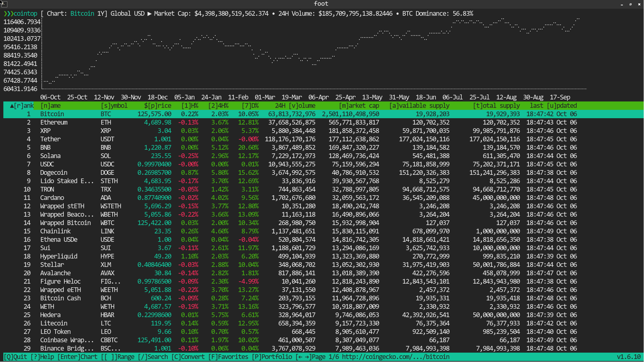644x362 pixels.
Task: Sort by 24H [v]olume column header
Action: pyautogui.click(x=295, y=106)
